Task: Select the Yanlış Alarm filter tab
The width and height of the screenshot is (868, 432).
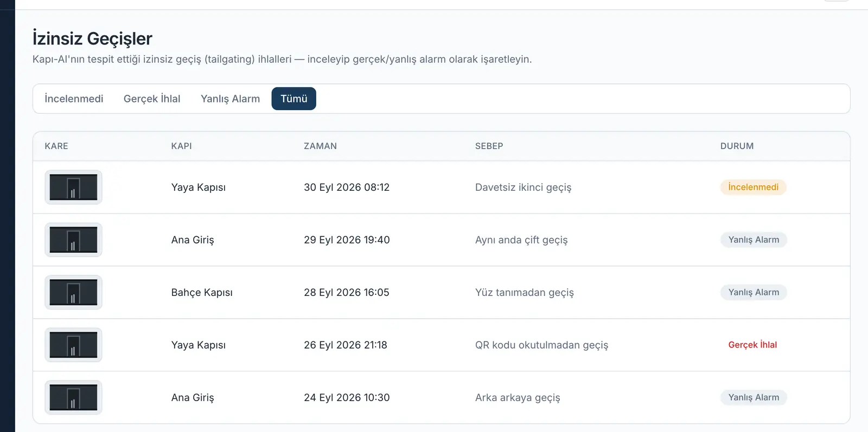Action: pyautogui.click(x=230, y=99)
